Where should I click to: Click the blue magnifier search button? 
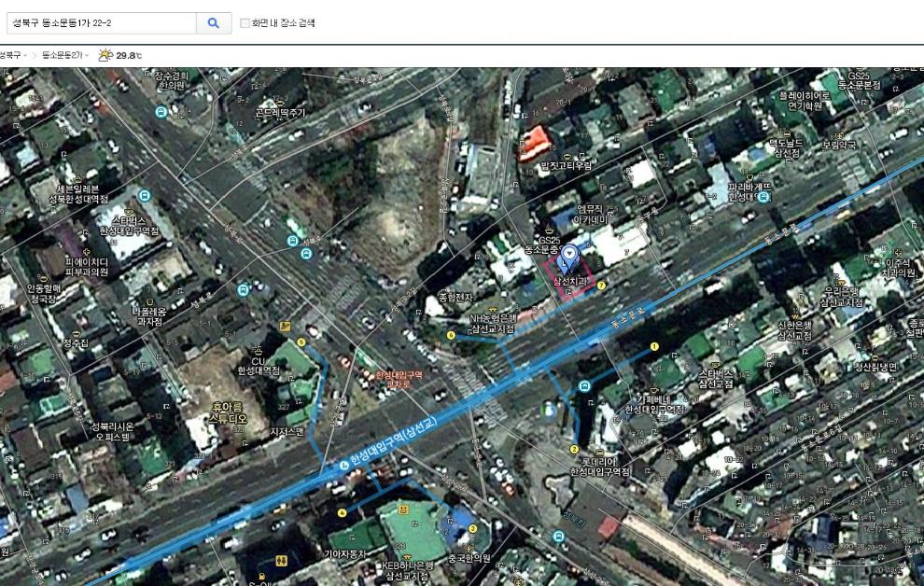point(214,22)
